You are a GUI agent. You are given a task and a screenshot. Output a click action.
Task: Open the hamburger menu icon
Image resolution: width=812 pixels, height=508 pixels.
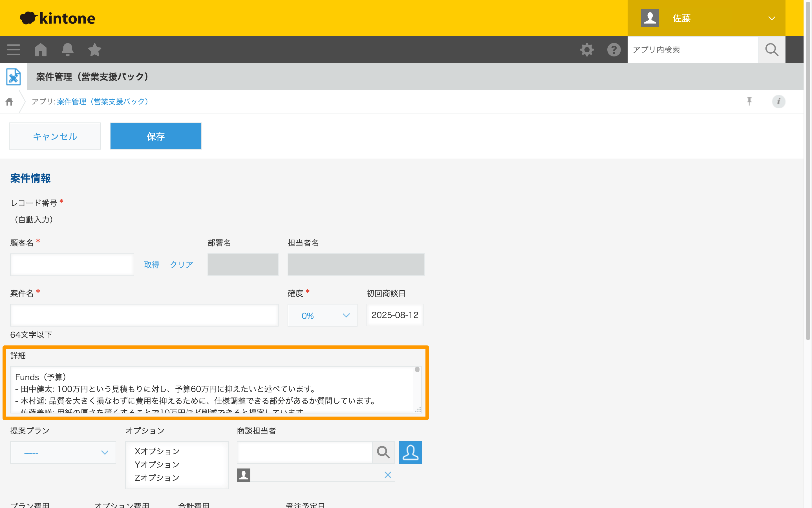click(x=14, y=50)
